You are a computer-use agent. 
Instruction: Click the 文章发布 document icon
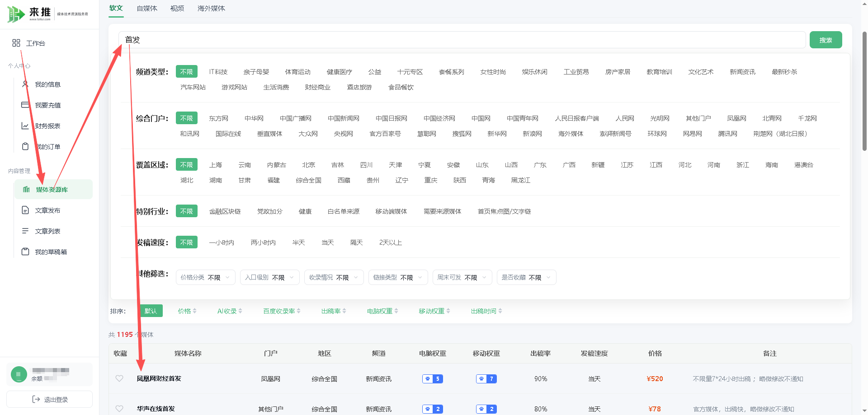[25, 210]
